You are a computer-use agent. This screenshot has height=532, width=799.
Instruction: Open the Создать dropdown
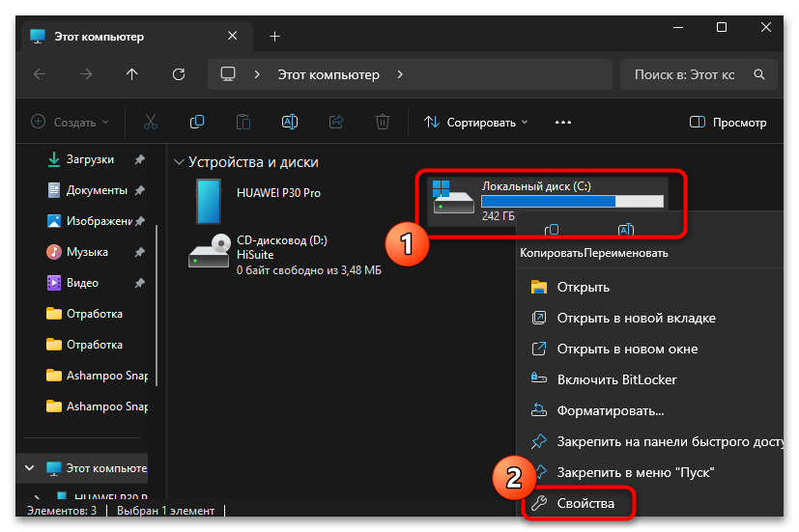pos(70,123)
